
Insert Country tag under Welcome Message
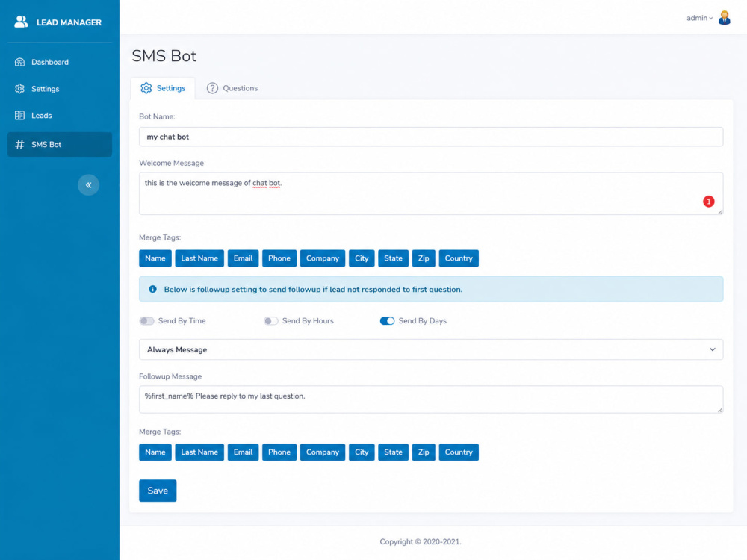point(459,258)
